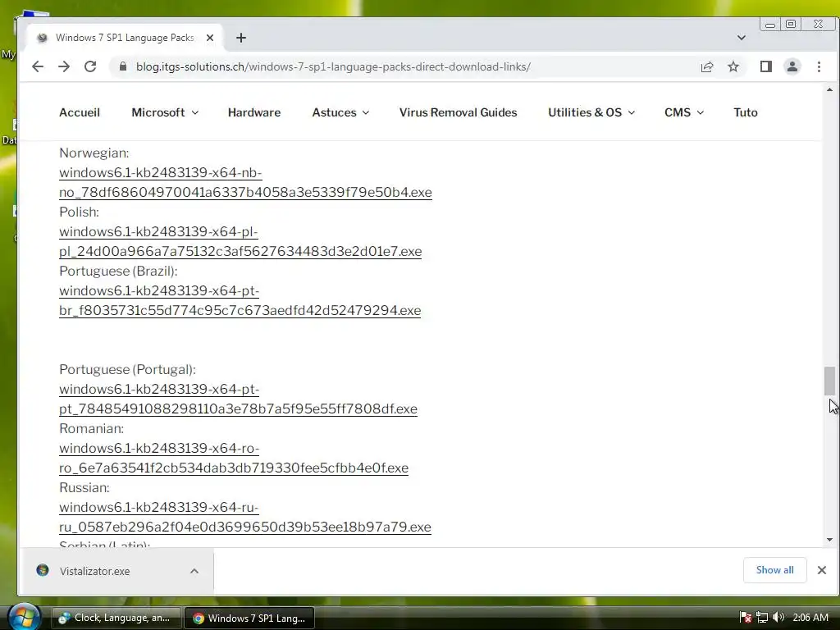840x630 pixels.
Task: Click the scrollbar down arrow
Action: coord(829,540)
